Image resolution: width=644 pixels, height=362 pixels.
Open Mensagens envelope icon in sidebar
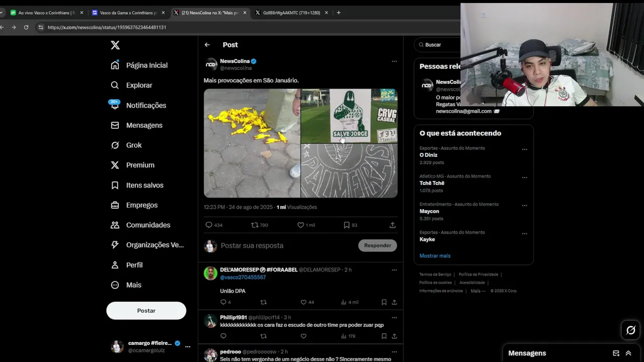(115, 125)
